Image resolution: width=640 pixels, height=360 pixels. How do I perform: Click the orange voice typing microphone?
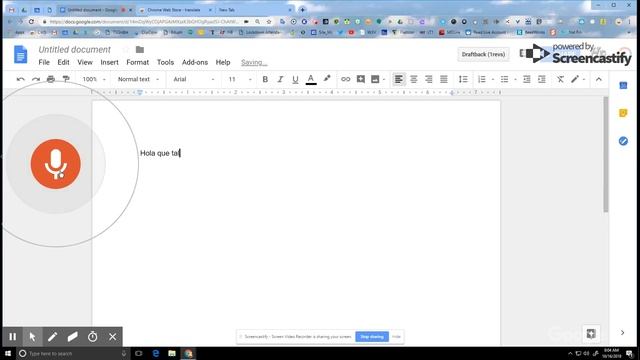[56, 164]
